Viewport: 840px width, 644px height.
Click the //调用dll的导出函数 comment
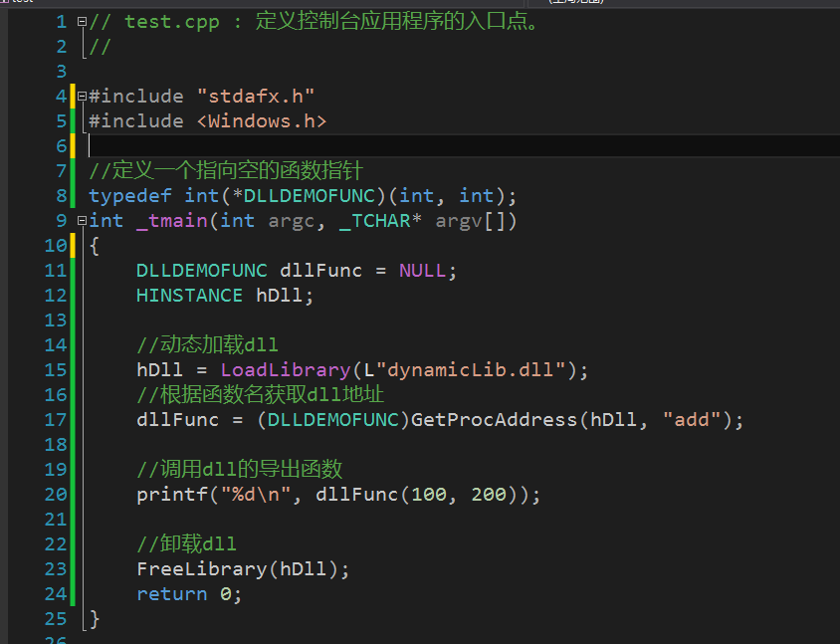tap(240, 470)
